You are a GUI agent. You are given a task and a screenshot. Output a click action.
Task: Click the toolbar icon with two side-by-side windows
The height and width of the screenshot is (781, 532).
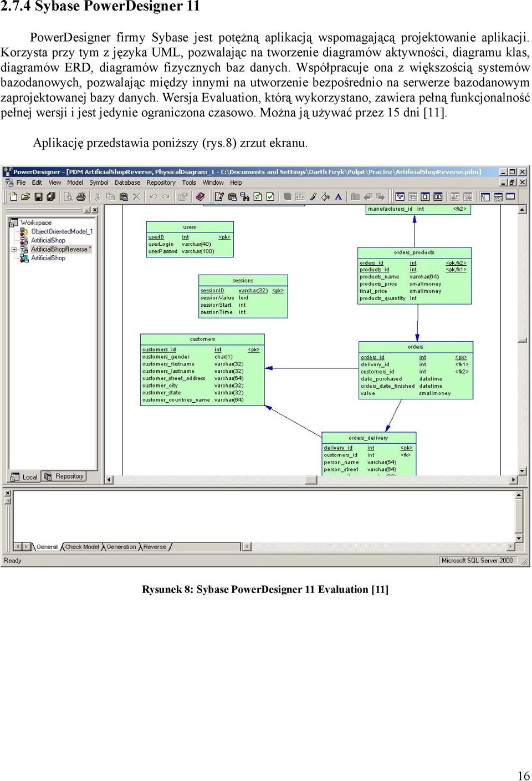tap(438, 196)
